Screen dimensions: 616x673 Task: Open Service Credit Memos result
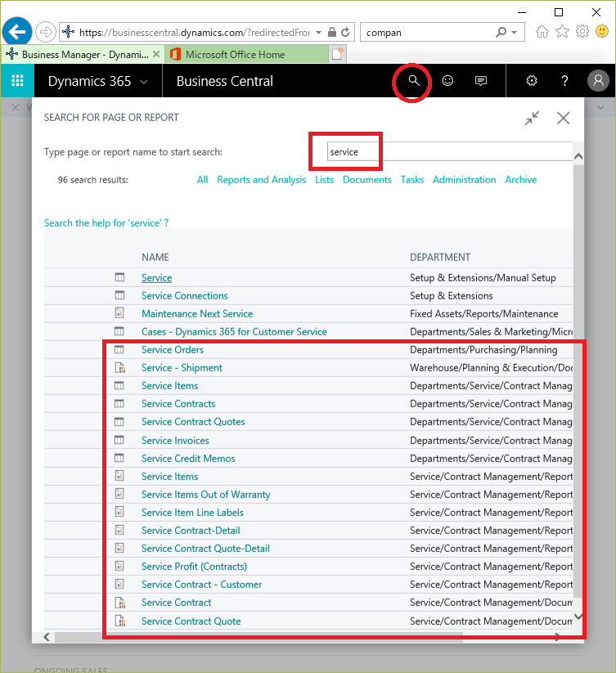188,459
